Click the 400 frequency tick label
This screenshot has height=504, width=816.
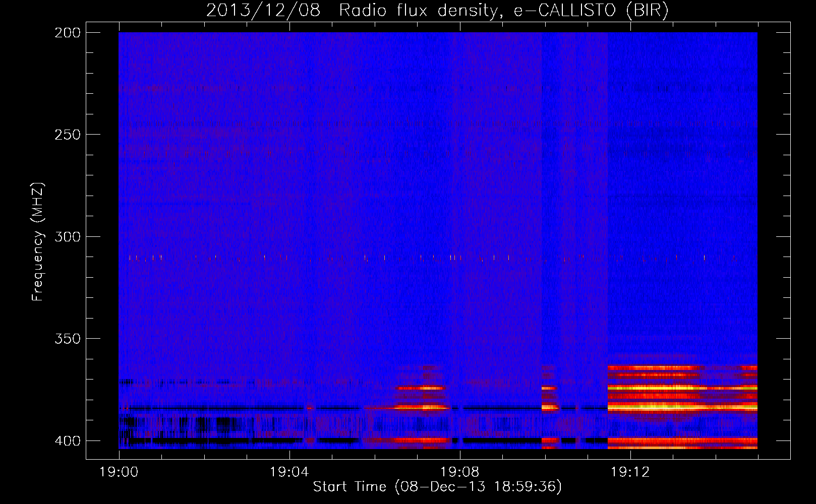67,441
